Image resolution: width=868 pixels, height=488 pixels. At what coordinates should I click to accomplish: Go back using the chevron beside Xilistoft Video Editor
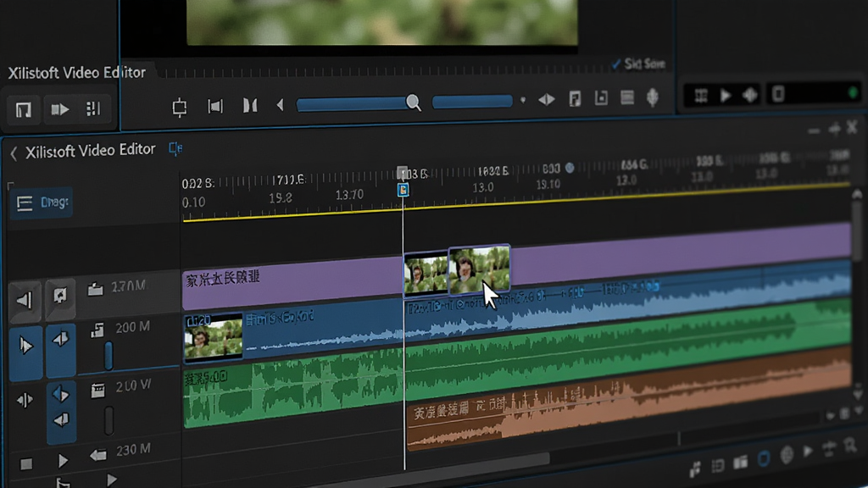[14, 153]
